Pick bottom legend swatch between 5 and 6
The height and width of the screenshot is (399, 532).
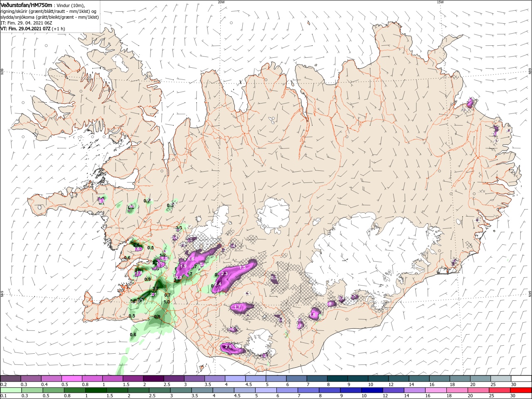click(266, 390)
